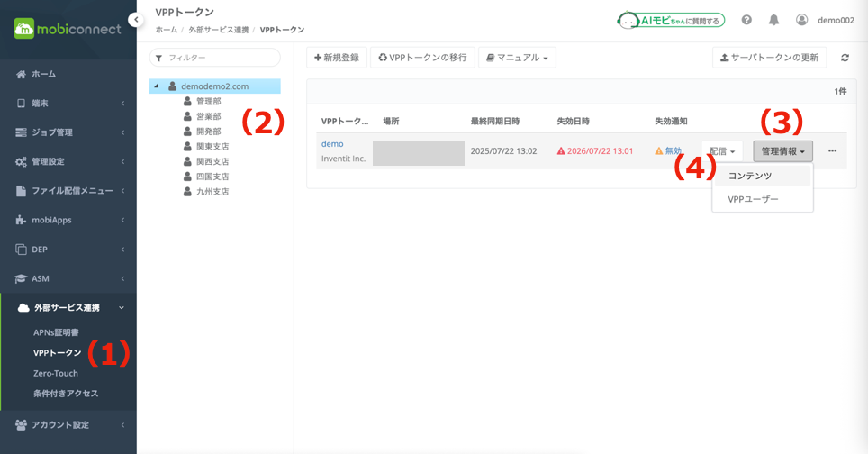Open the notifications bell icon
Viewport: 868px width, 454px height.
[773, 20]
